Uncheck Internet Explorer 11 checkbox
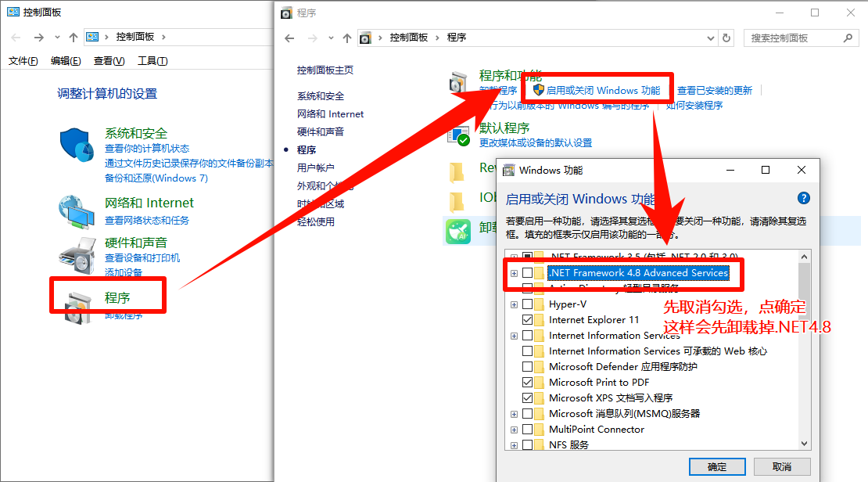This screenshot has height=482, width=868. 528,320
